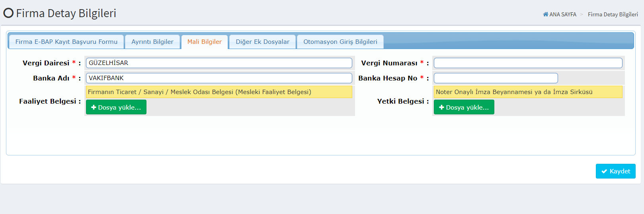Click the plus icon under Faaliyet Belgesi
This screenshot has width=644, height=214.
94,107
